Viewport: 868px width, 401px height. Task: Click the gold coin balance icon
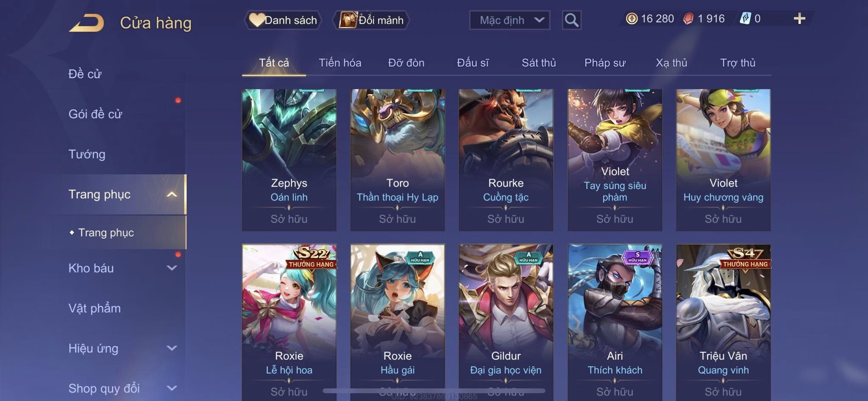[x=632, y=19]
